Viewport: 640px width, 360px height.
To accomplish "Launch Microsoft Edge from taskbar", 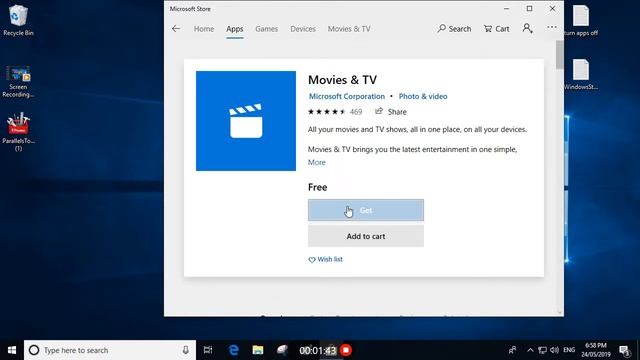I will [233, 350].
